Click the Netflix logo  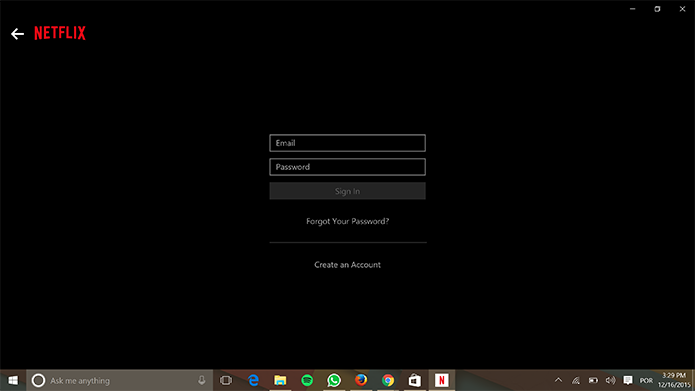(60, 33)
